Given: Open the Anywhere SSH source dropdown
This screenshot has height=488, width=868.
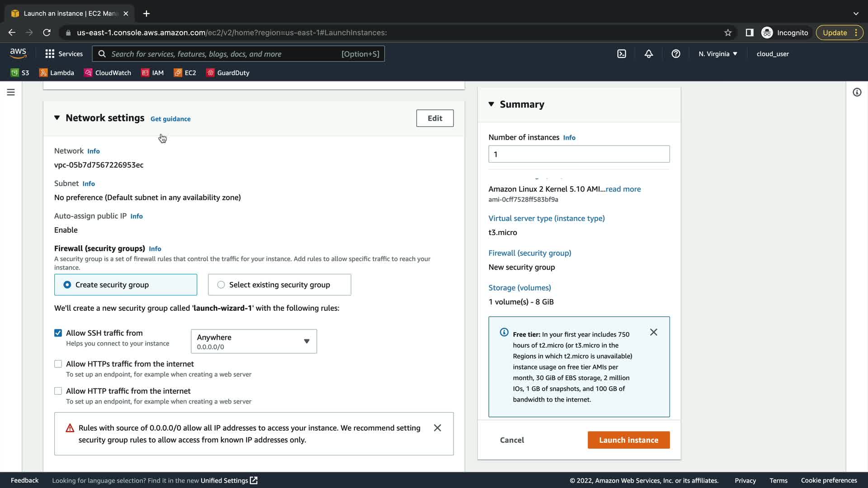Looking at the screenshot, I should pyautogui.click(x=254, y=342).
